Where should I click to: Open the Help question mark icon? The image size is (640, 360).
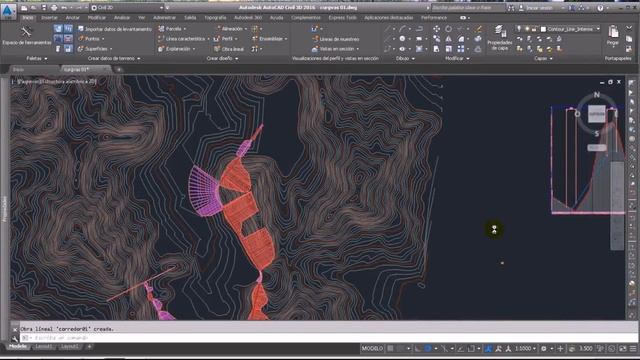point(600,7)
